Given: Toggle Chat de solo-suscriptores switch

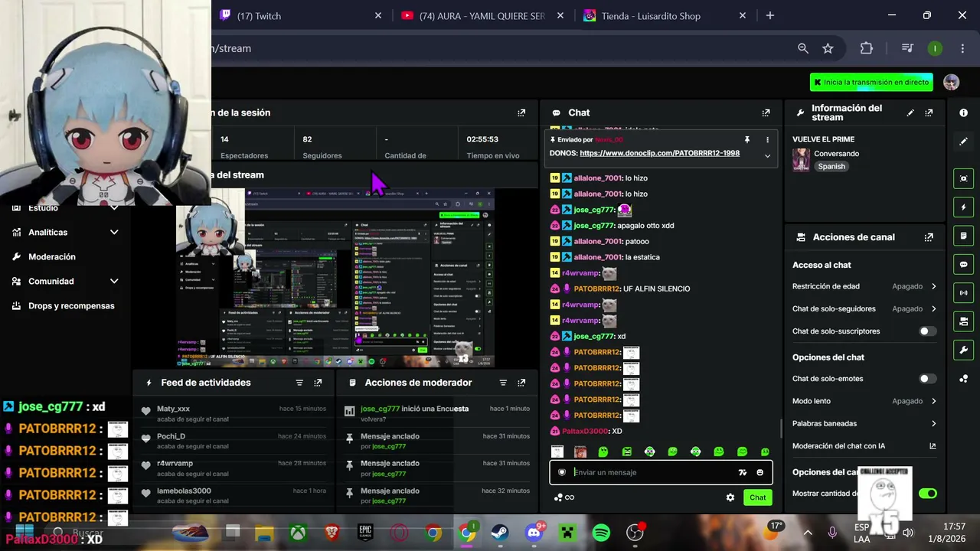Looking at the screenshot, I should coord(926,331).
